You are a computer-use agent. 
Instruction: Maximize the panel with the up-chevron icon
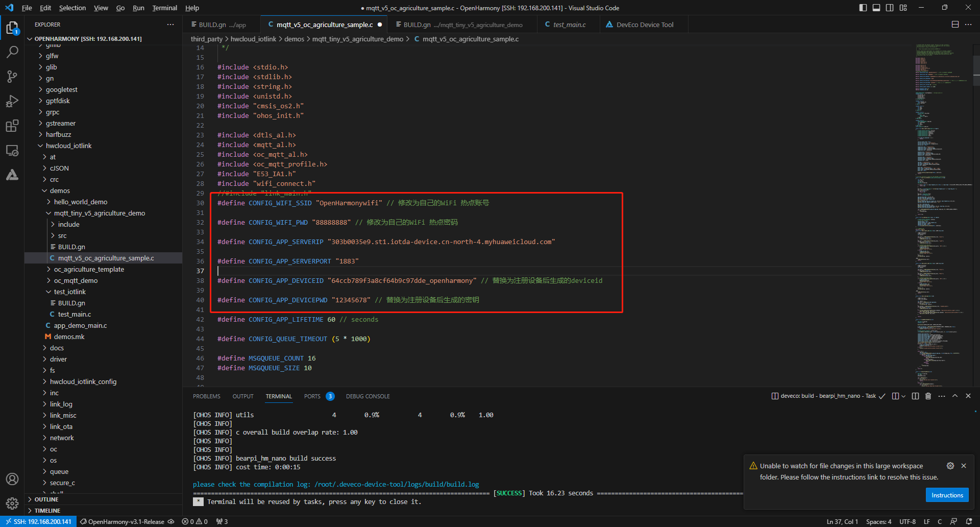(955, 396)
